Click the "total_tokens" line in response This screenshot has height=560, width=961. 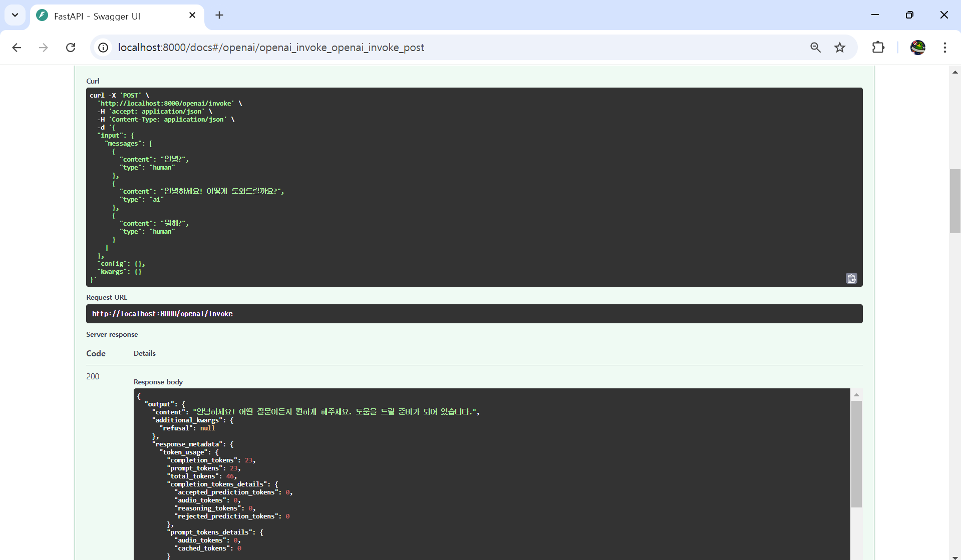(202, 476)
